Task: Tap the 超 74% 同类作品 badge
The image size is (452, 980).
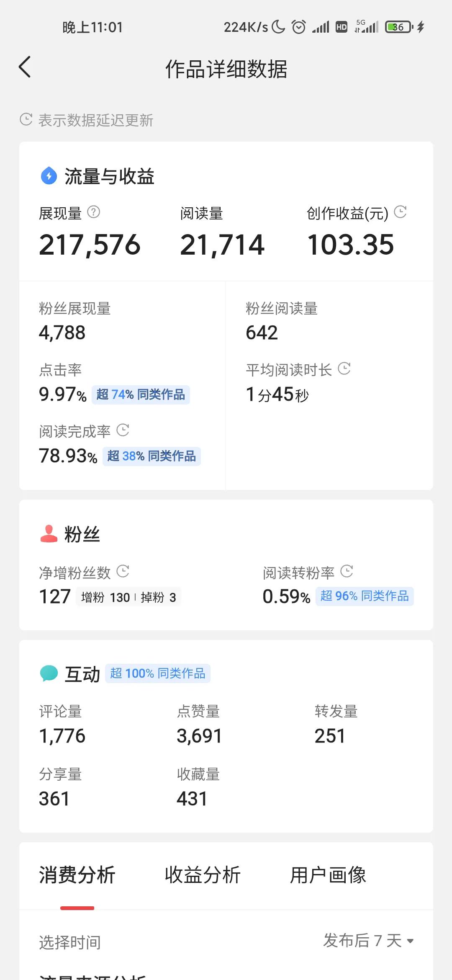Action: [x=141, y=395]
